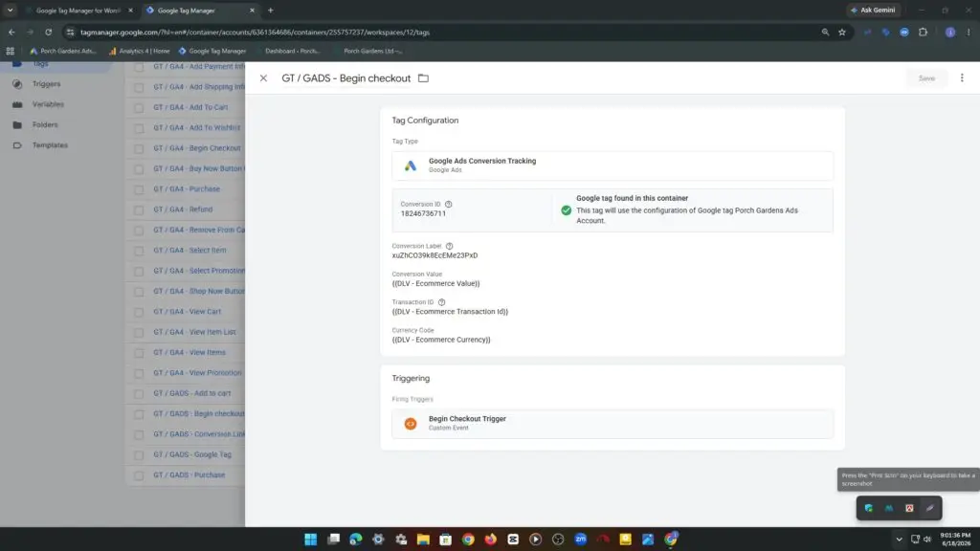
Task: Open Porch Gardens Ads bookmark
Action: click(62, 52)
